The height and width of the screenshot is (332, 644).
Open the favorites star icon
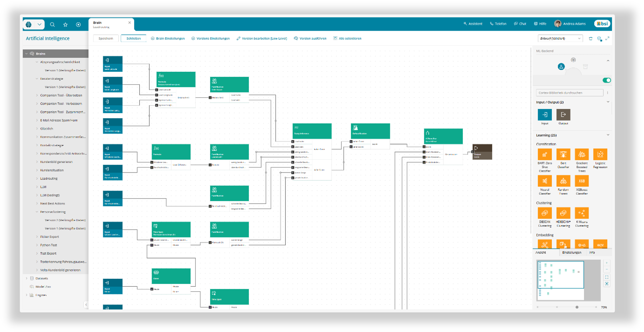click(65, 24)
